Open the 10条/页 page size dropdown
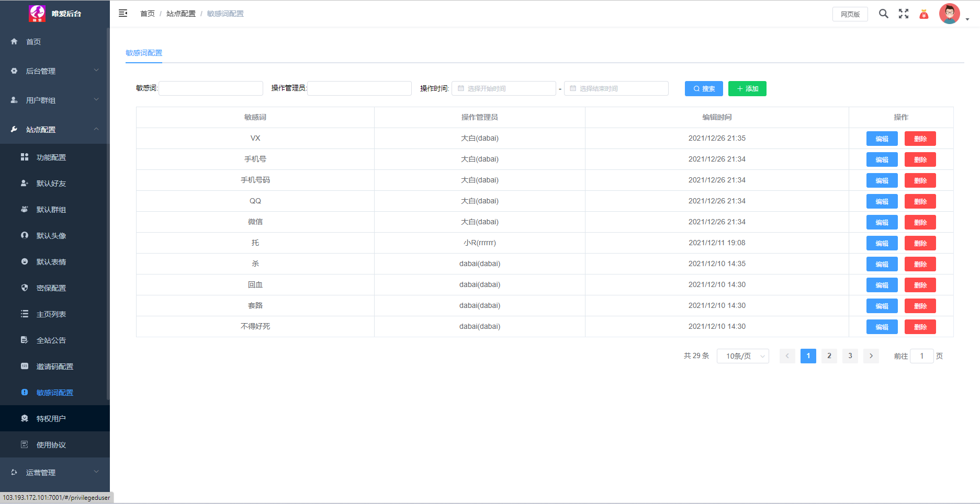 coord(742,356)
